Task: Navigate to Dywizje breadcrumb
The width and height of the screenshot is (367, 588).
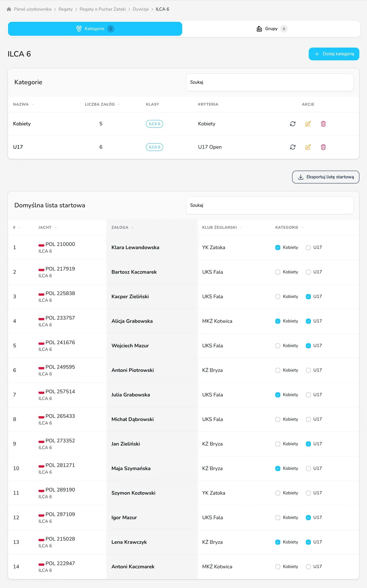Action: [141, 9]
